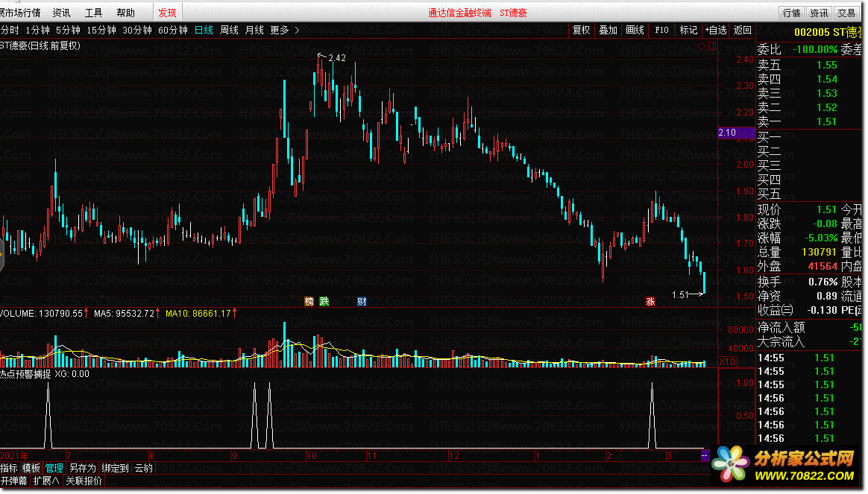Click the purple marker at timeline end
868x494 pixels.
[x=705, y=456]
